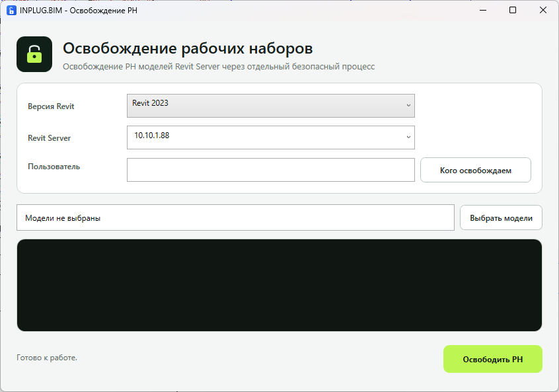
Task: Close the INPLUG.BIM window
Action: click(543, 10)
